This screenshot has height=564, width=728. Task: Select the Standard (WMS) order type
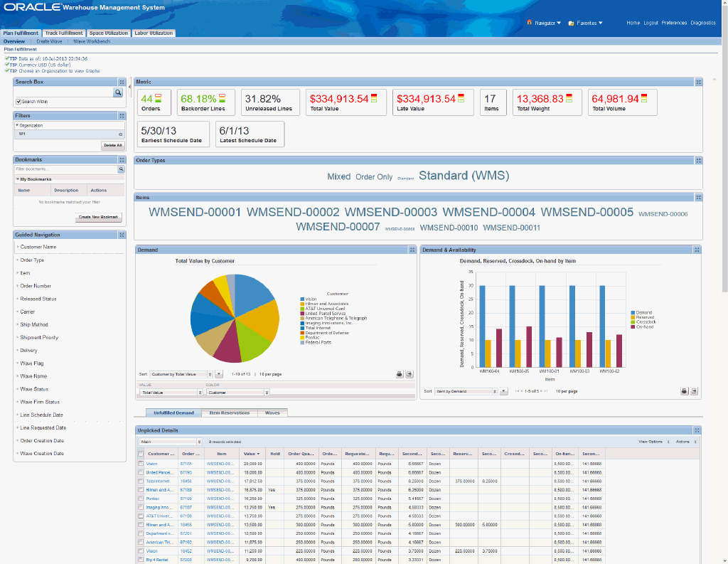[x=464, y=176]
